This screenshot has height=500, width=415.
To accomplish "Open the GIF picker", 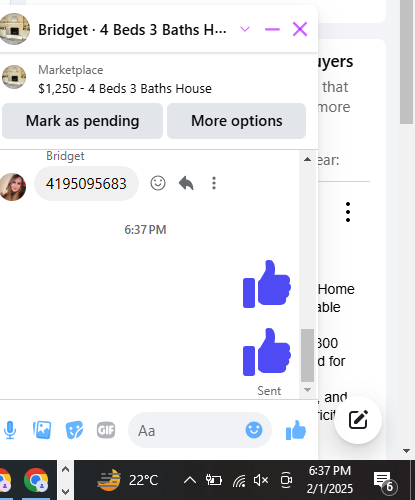I will click(106, 430).
